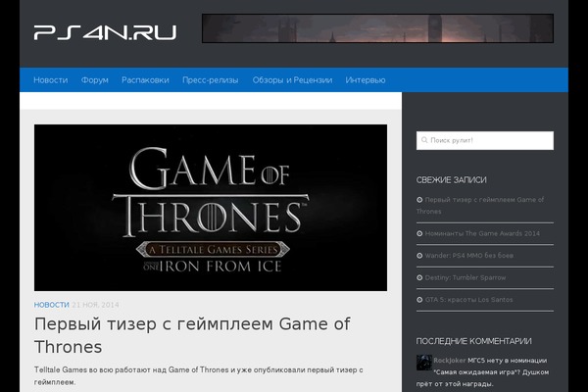Click clock icon beside Destiny post
The width and height of the screenshot is (588, 392).
[419, 277]
